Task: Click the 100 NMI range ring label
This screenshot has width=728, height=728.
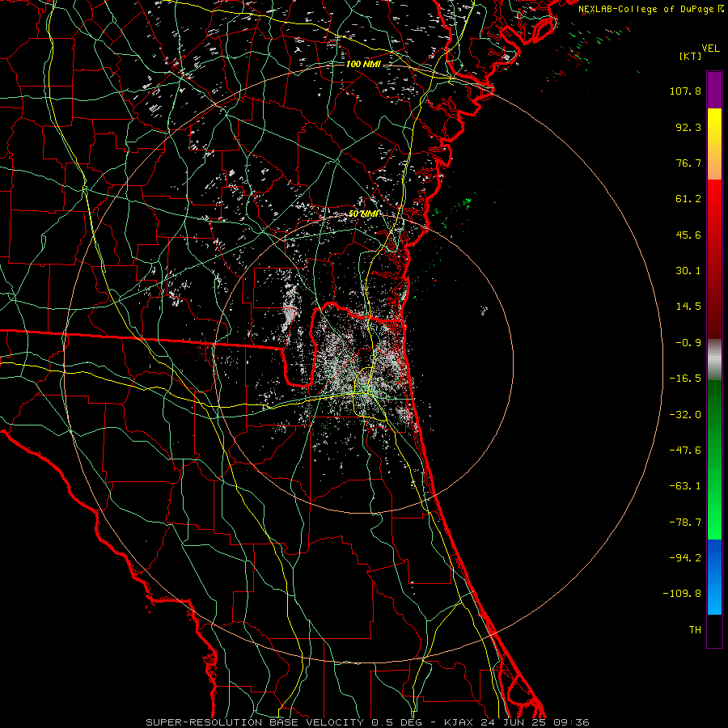Action: [x=363, y=64]
